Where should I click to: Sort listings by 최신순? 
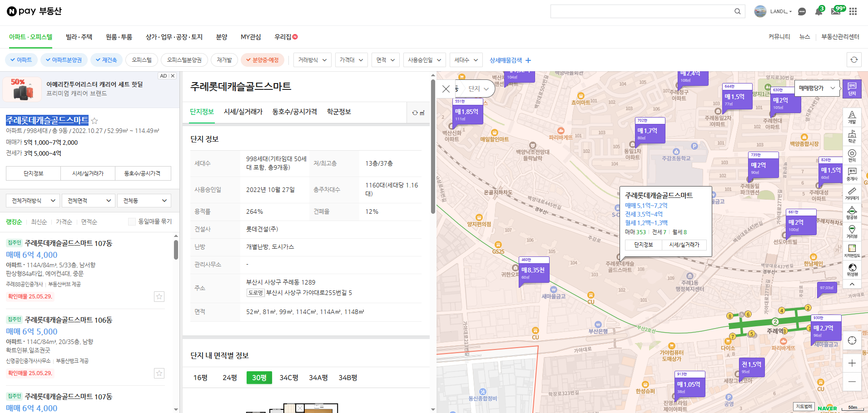tap(39, 222)
